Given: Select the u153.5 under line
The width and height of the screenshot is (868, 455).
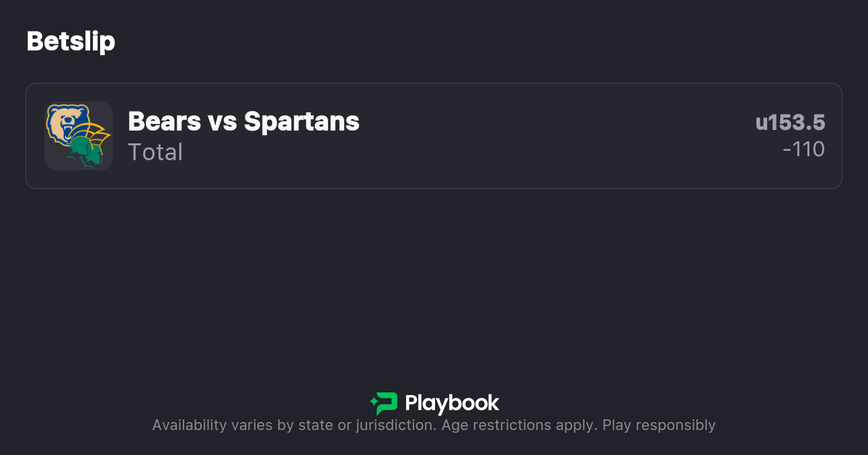Looking at the screenshot, I should pyautogui.click(x=790, y=123).
